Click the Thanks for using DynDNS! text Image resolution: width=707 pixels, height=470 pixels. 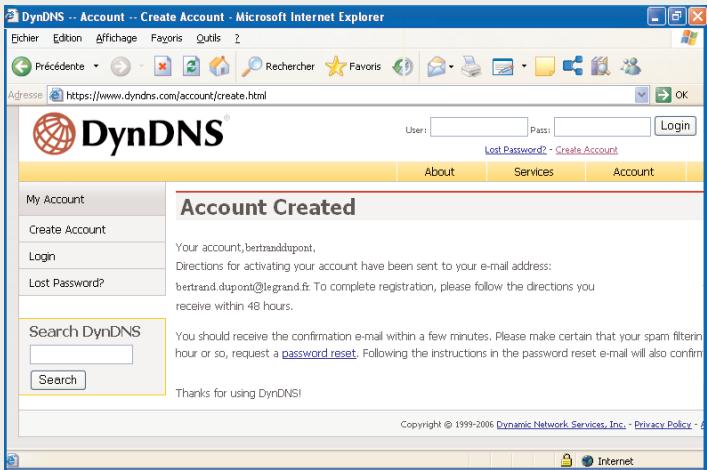click(x=238, y=393)
